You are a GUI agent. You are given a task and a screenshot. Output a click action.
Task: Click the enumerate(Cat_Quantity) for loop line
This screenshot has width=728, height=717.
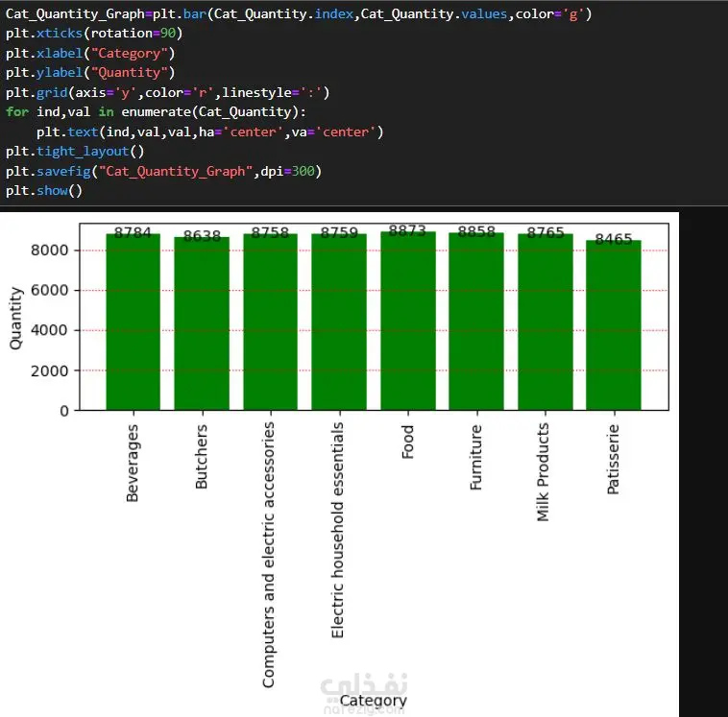tap(156, 112)
